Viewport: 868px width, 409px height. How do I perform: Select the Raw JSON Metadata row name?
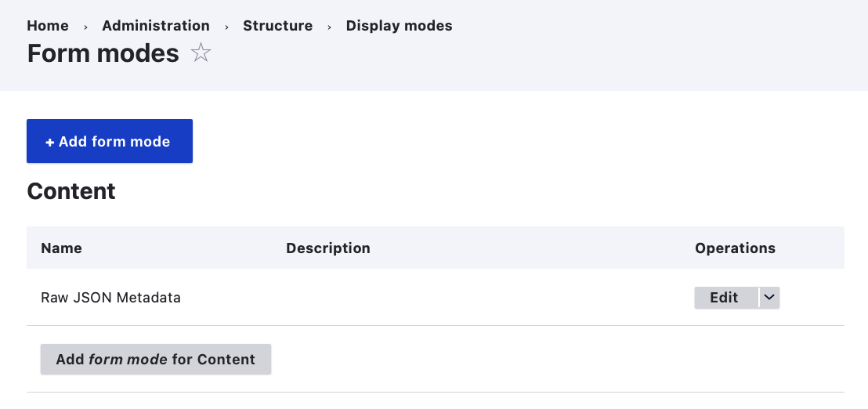(x=110, y=298)
